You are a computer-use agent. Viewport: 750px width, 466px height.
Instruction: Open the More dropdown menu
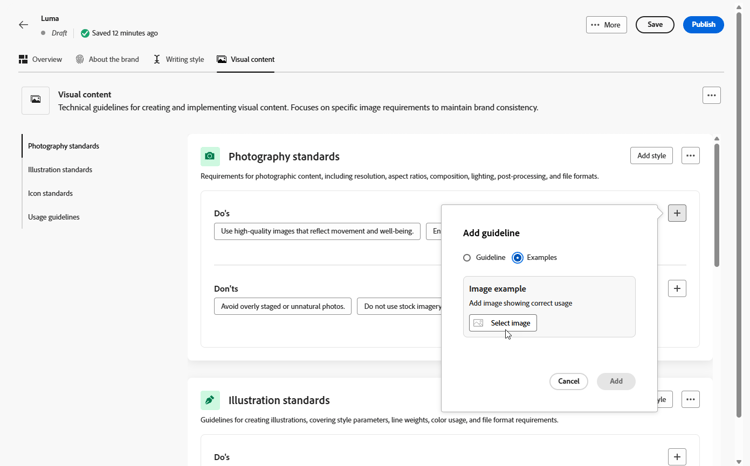coord(606,25)
